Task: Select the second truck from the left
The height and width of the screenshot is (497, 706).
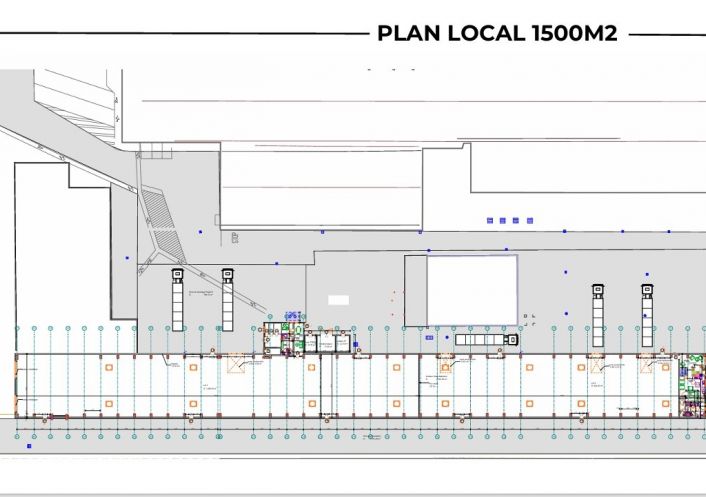Action: click(x=227, y=296)
